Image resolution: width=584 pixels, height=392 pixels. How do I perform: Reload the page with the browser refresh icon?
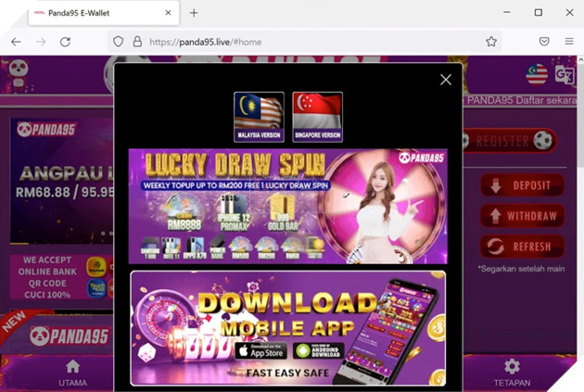click(x=65, y=42)
